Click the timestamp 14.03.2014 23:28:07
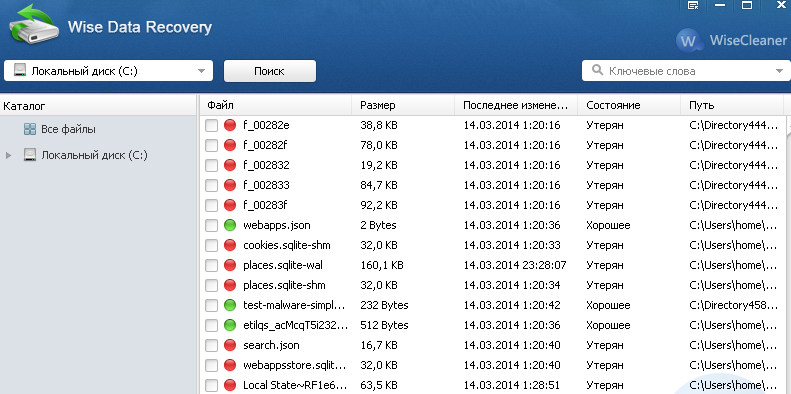The width and height of the screenshot is (791, 394). [515, 265]
